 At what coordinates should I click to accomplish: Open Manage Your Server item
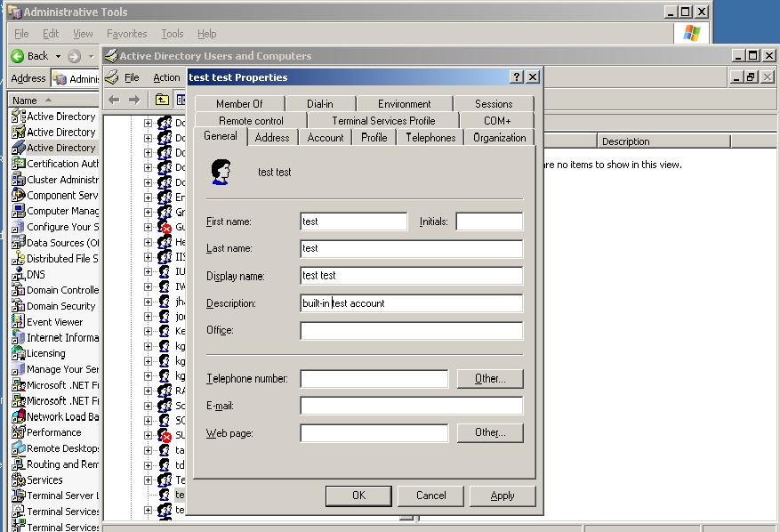tap(55, 369)
